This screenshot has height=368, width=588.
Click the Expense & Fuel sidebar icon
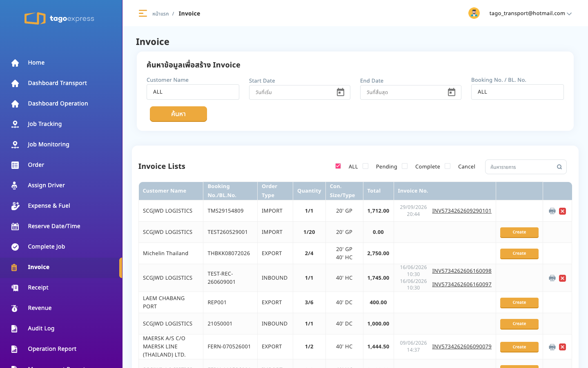pyautogui.click(x=15, y=206)
